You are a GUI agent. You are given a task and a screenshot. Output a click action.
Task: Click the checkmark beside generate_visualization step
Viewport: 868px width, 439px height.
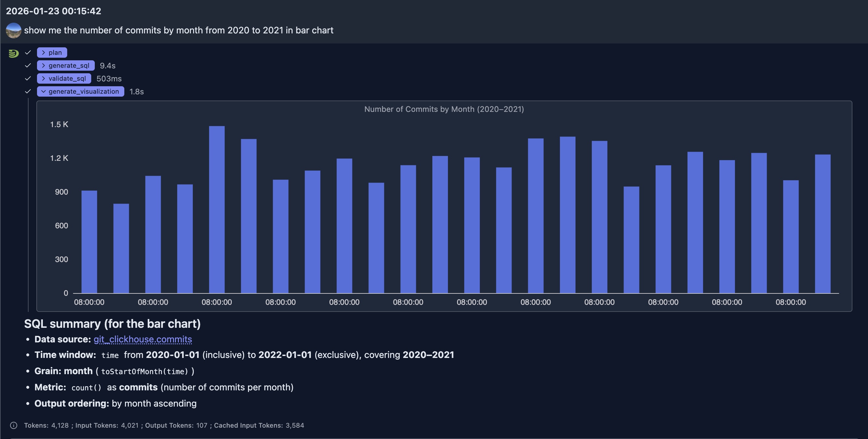pyautogui.click(x=28, y=91)
